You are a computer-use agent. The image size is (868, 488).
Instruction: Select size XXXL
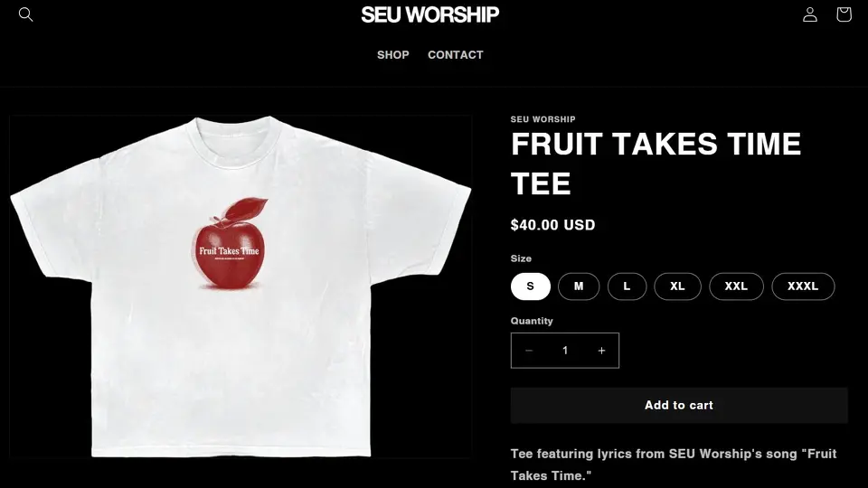click(x=803, y=286)
